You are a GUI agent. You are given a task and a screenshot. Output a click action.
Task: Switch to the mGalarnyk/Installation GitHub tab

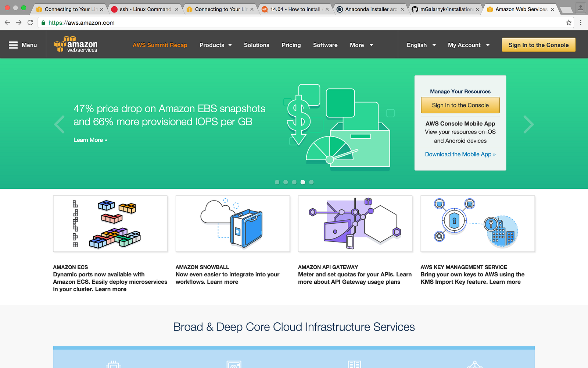tap(445, 9)
